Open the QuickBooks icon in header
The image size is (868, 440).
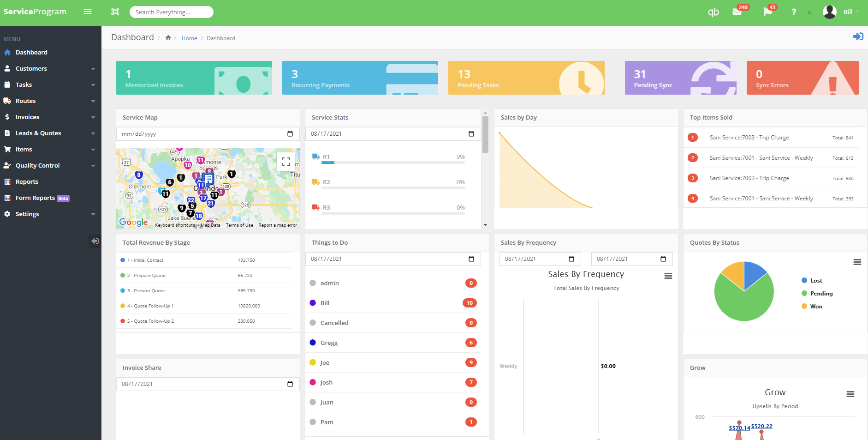click(713, 12)
